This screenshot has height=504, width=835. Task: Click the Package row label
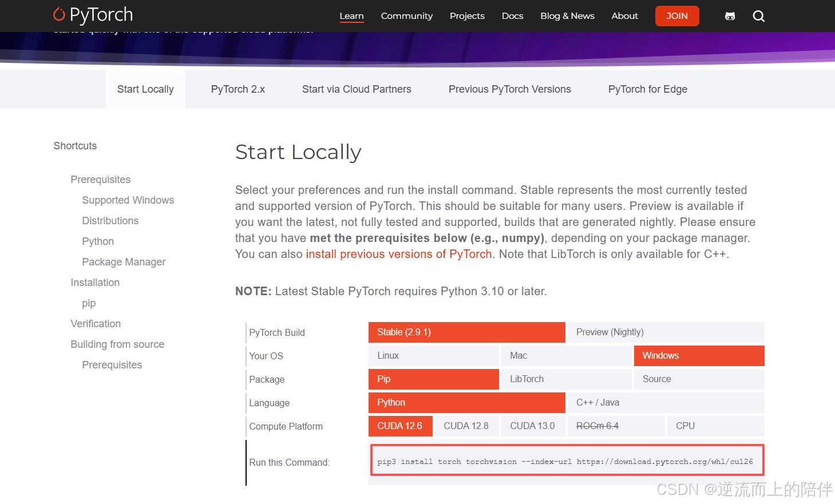pyautogui.click(x=267, y=380)
